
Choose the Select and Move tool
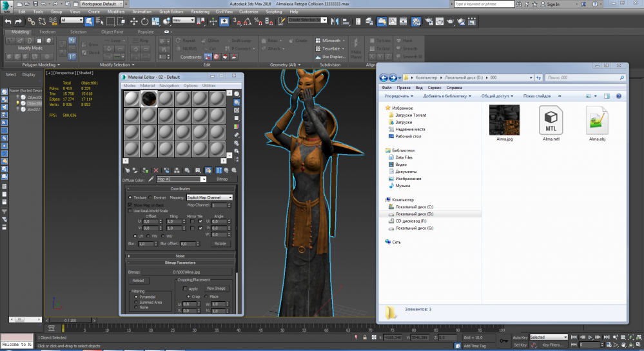tap(134, 21)
